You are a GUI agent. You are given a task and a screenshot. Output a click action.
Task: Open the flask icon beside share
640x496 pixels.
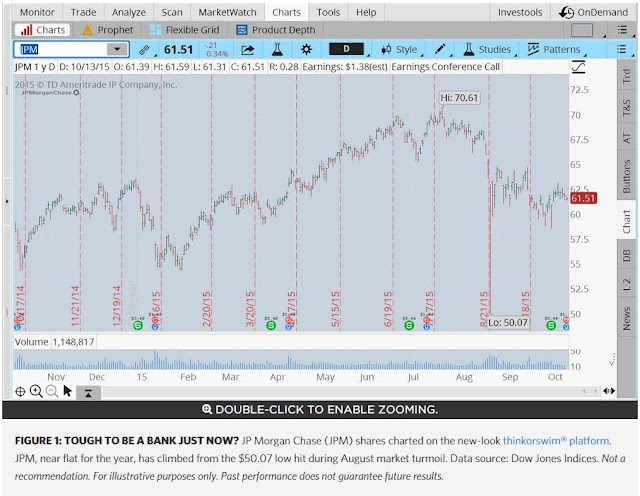pos(277,49)
